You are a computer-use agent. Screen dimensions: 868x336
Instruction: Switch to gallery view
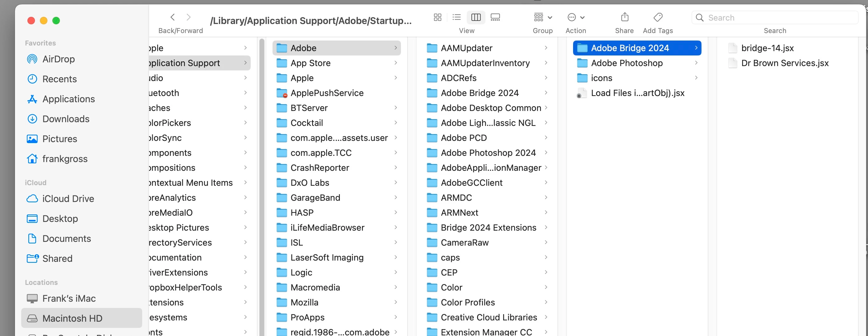coord(495,17)
